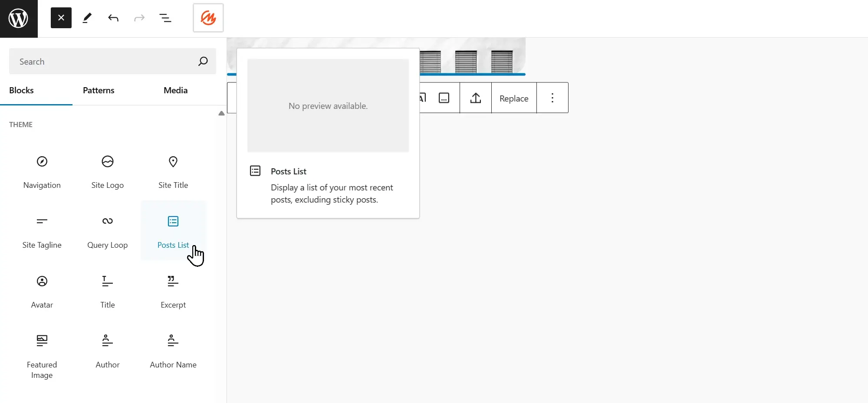This screenshot has width=868, height=403.
Task: Insert the Site Logo block
Action: click(108, 172)
